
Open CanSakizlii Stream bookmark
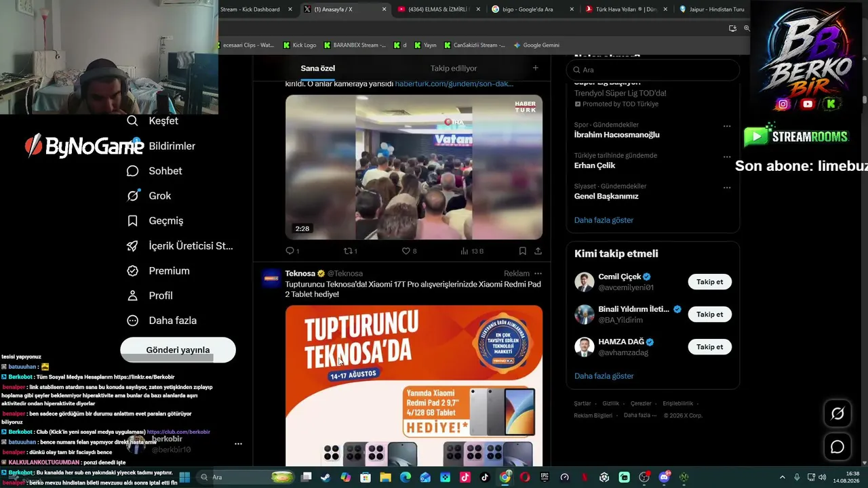475,45
